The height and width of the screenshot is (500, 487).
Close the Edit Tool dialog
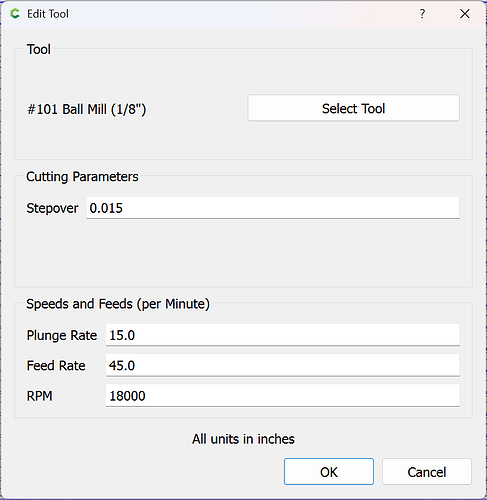click(x=465, y=14)
